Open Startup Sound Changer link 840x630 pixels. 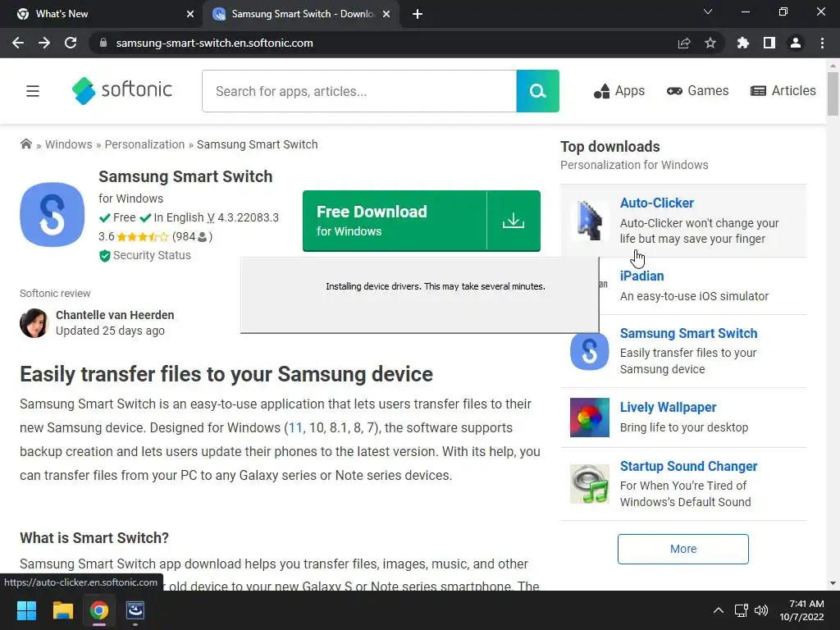coord(688,466)
